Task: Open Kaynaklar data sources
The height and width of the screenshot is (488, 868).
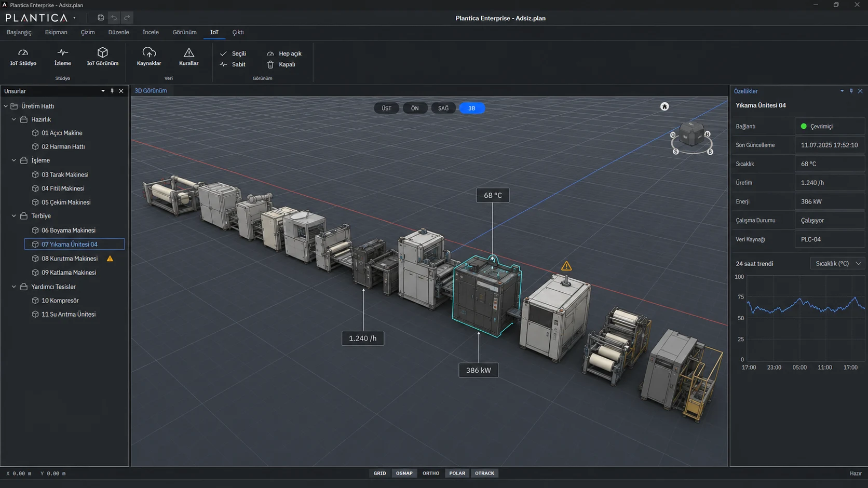Action: pos(149,57)
